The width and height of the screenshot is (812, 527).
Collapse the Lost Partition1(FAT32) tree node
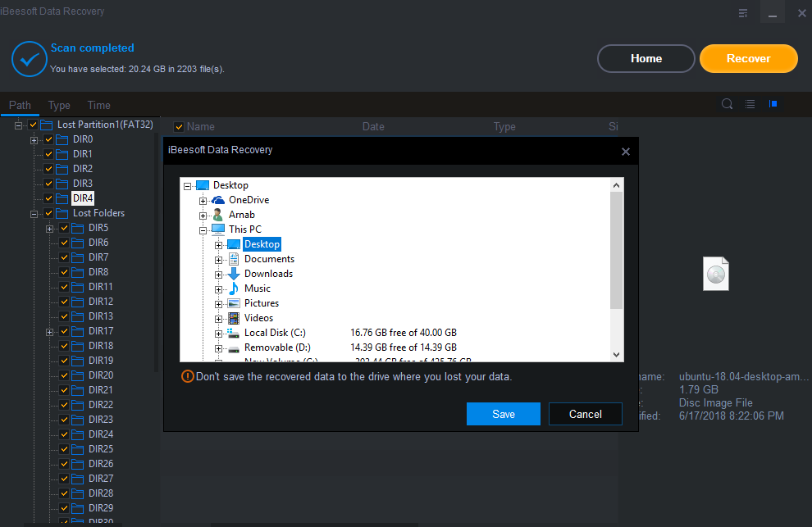[19, 125]
